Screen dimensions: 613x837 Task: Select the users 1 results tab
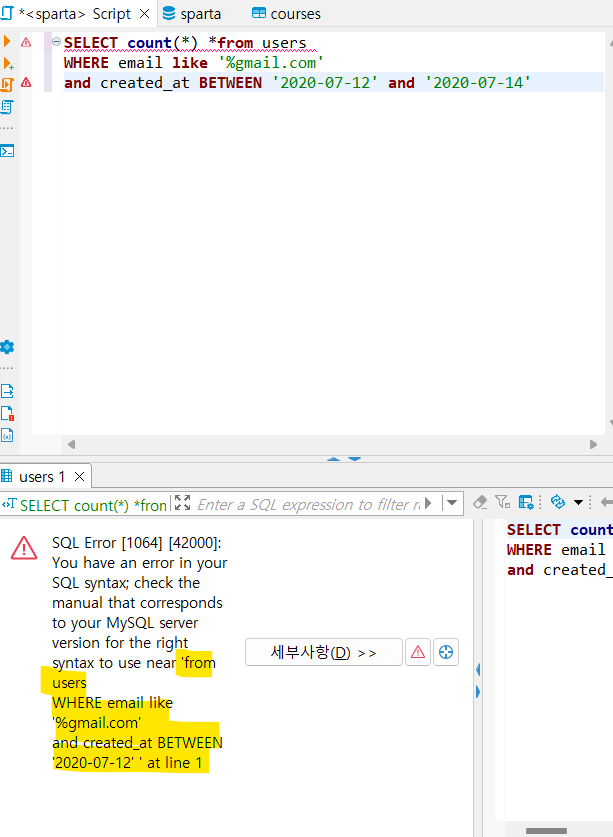(42, 476)
